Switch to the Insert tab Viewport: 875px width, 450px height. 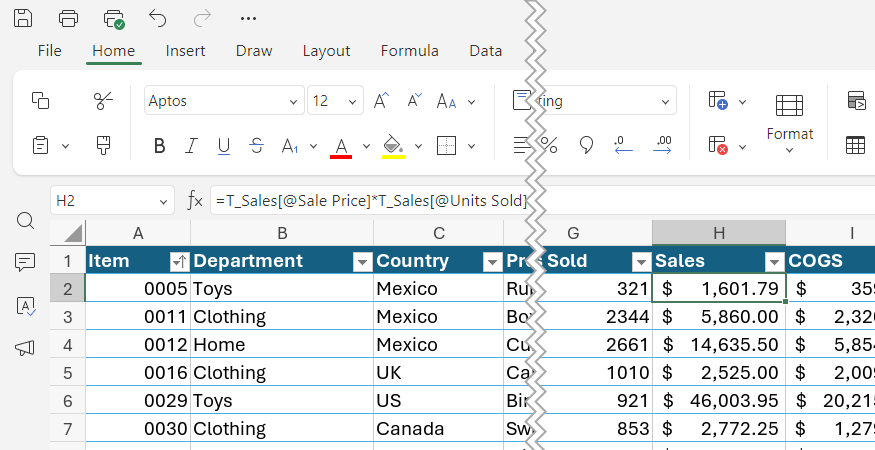185,51
